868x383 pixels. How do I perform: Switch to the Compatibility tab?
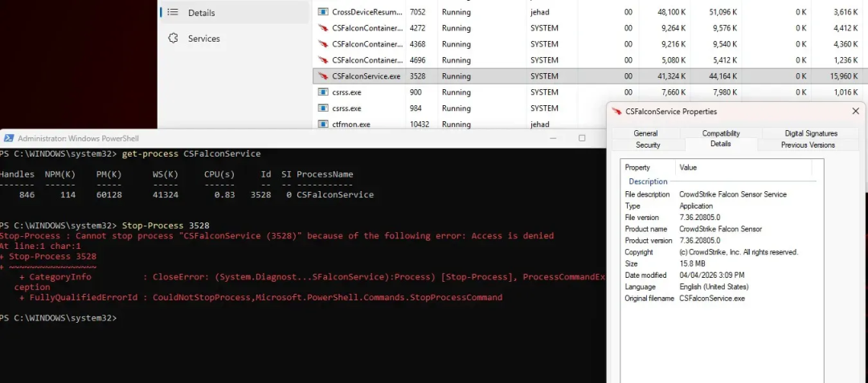click(721, 133)
